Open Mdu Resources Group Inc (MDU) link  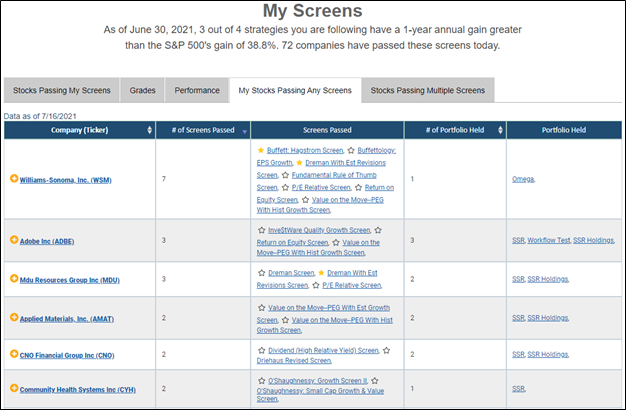70,280
